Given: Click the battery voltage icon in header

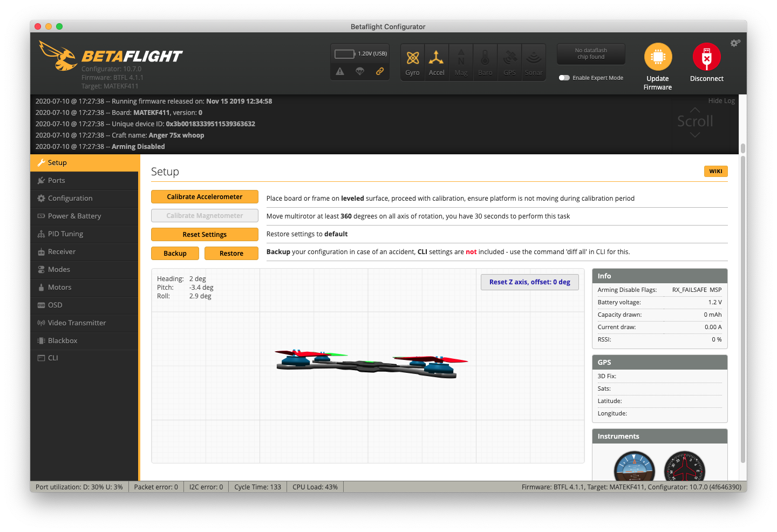Looking at the screenshot, I should (x=344, y=54).
